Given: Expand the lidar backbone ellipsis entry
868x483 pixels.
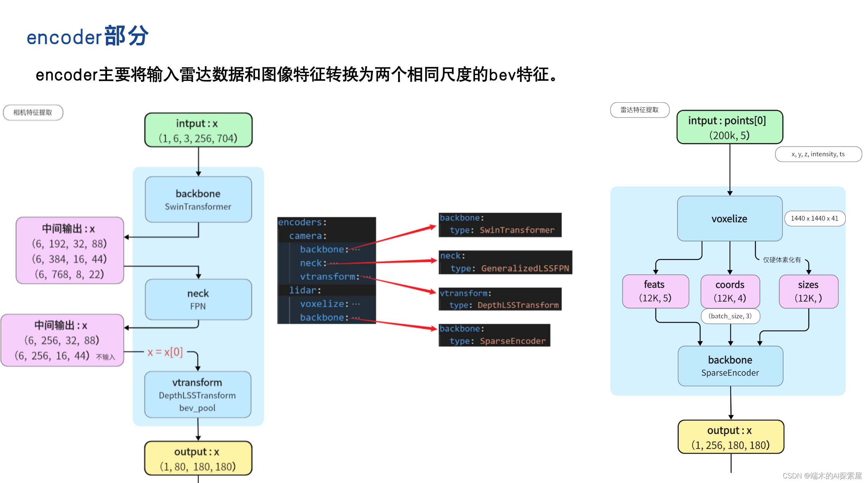Looking at the screenshot, I should point(356,317).
